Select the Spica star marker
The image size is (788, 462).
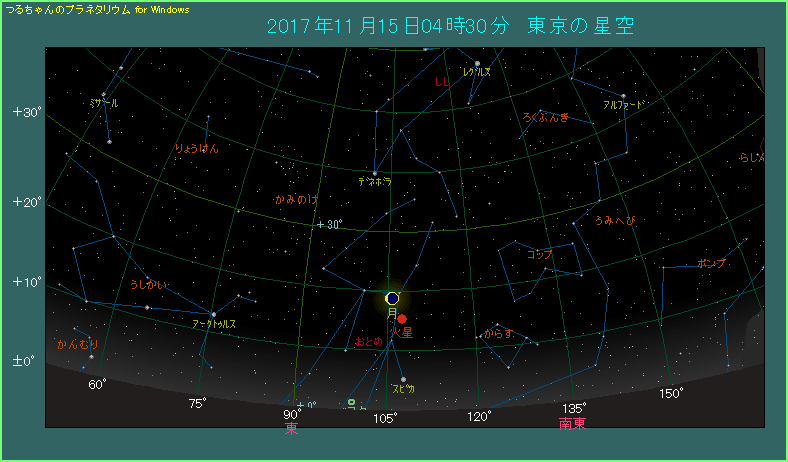click(x=403, y=379)
